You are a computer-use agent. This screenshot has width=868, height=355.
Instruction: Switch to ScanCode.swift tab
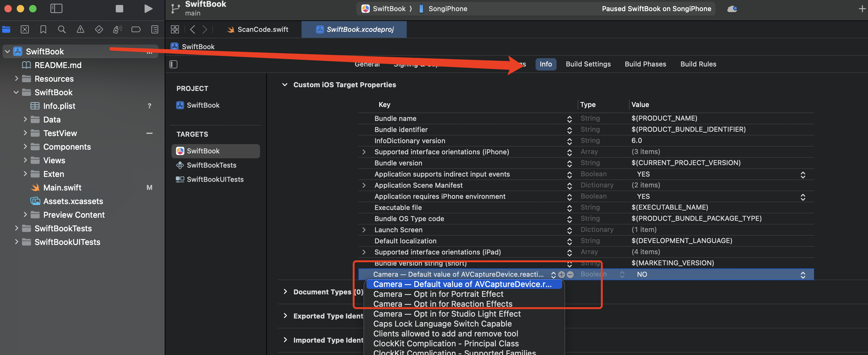(x=258, y=29)
